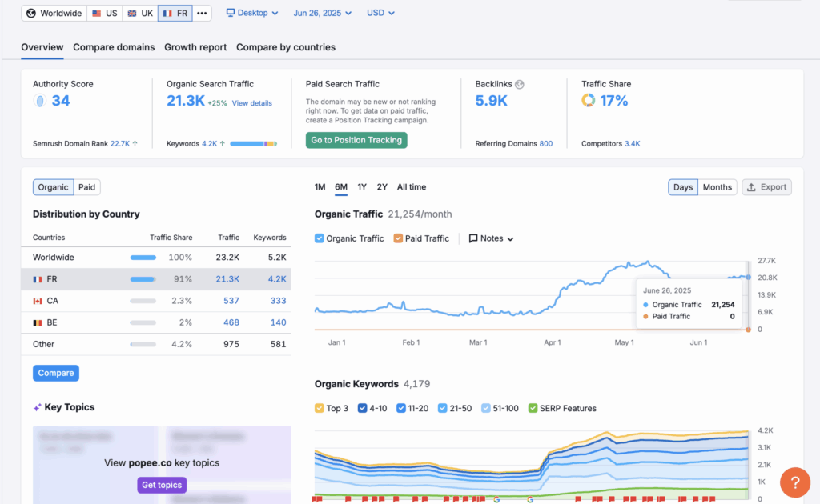
Task: Click the orange help question mark button
Action: pyautogui.click(x=794, y=482)
